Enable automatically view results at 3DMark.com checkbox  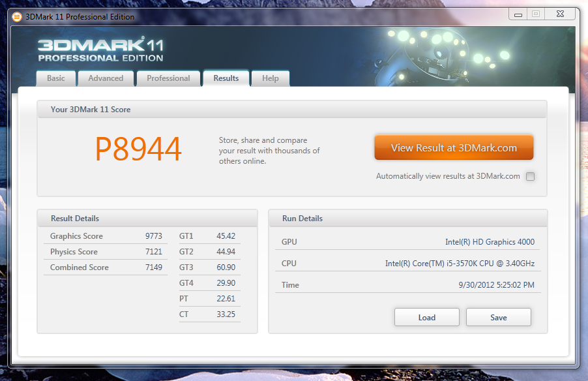[530, 176]
